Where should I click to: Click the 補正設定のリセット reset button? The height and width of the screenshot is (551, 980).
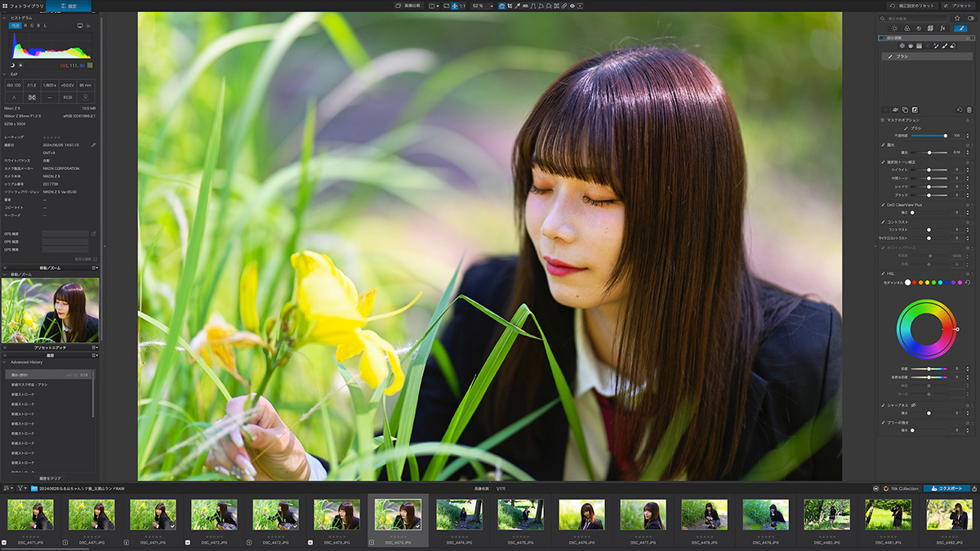pos(915,6)
